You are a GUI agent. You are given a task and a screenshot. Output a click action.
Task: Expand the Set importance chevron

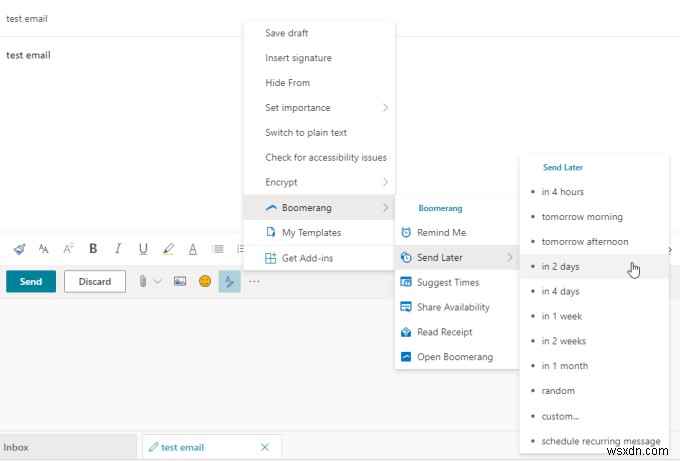[x=385, y=108]
